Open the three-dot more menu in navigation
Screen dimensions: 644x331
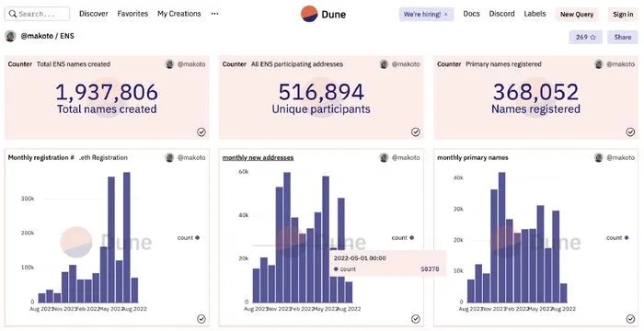(x=214, y=14)
